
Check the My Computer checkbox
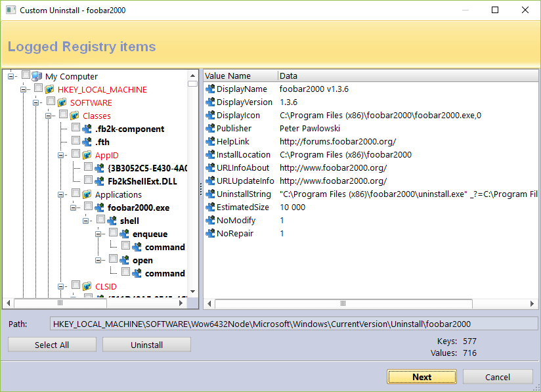coord(26,75)
